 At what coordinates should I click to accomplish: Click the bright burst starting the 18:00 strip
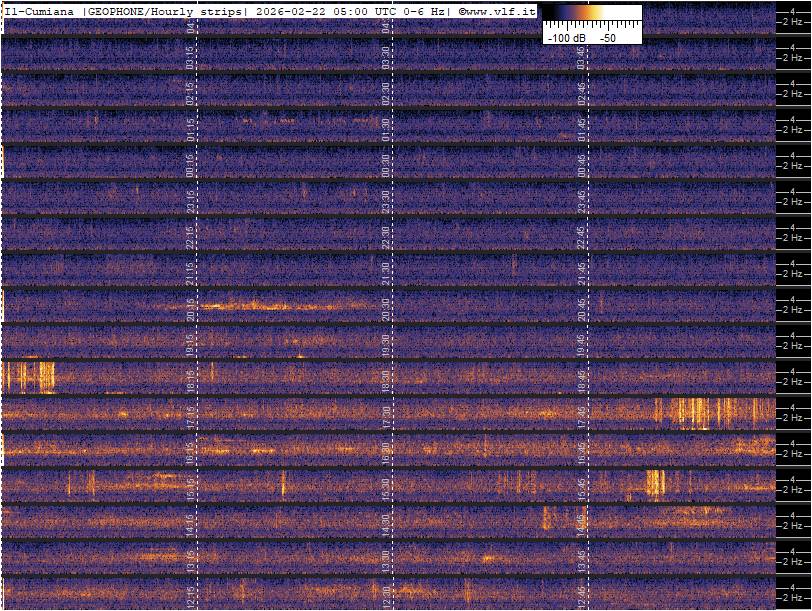[x=29, y=377]
